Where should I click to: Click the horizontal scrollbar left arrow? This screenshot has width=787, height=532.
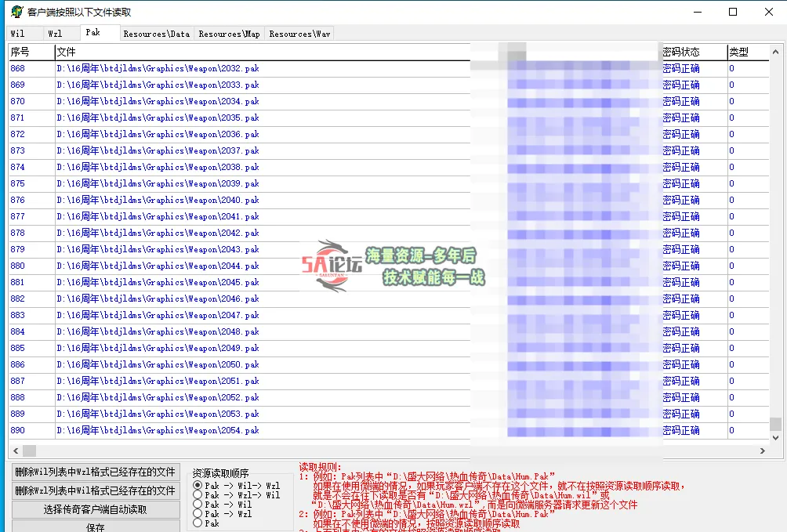point(16,451)
